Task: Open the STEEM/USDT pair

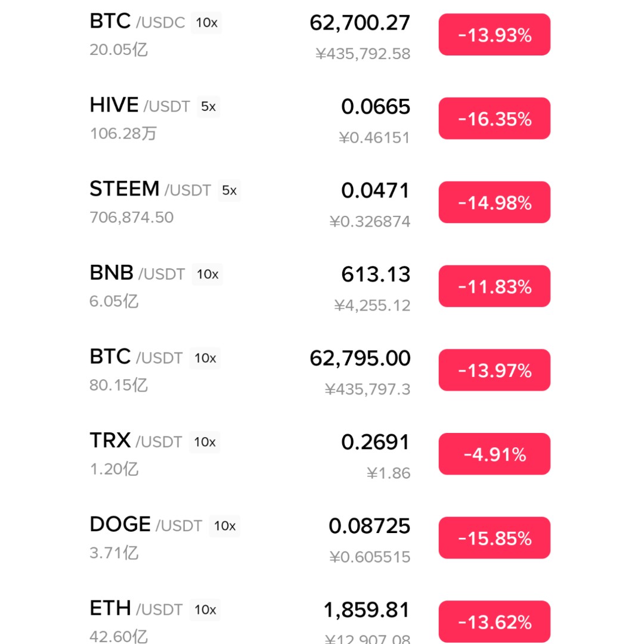Action: tap(150, 190)
